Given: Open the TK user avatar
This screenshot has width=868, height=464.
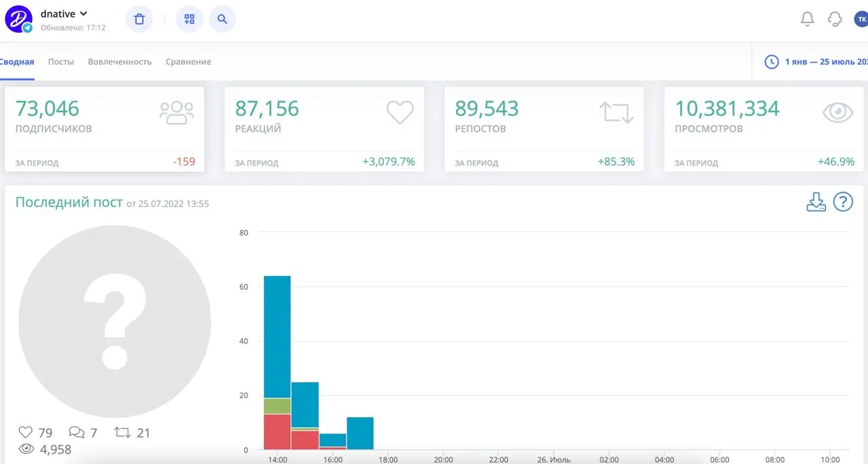Looking at the screenshot, I should [x=861, y=19].
